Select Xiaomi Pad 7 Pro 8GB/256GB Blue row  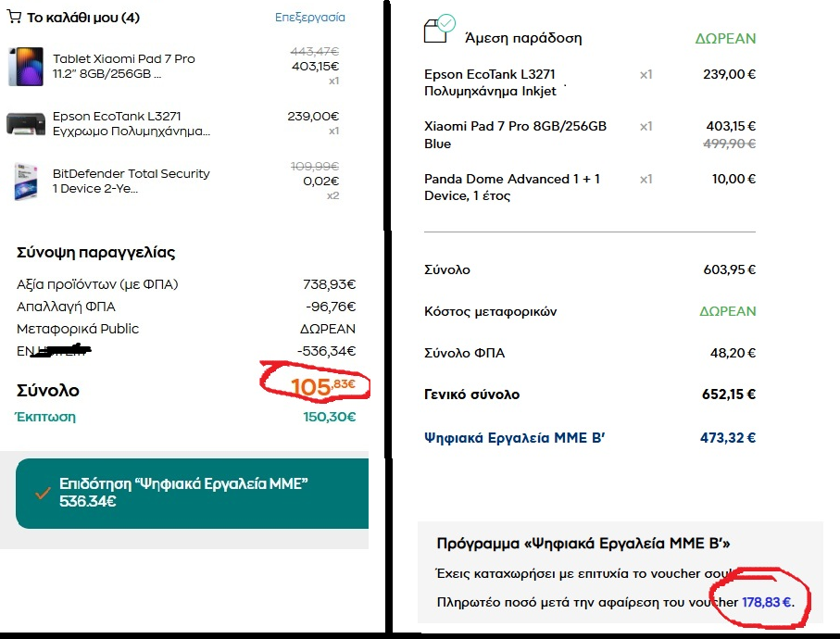[590, 134]
